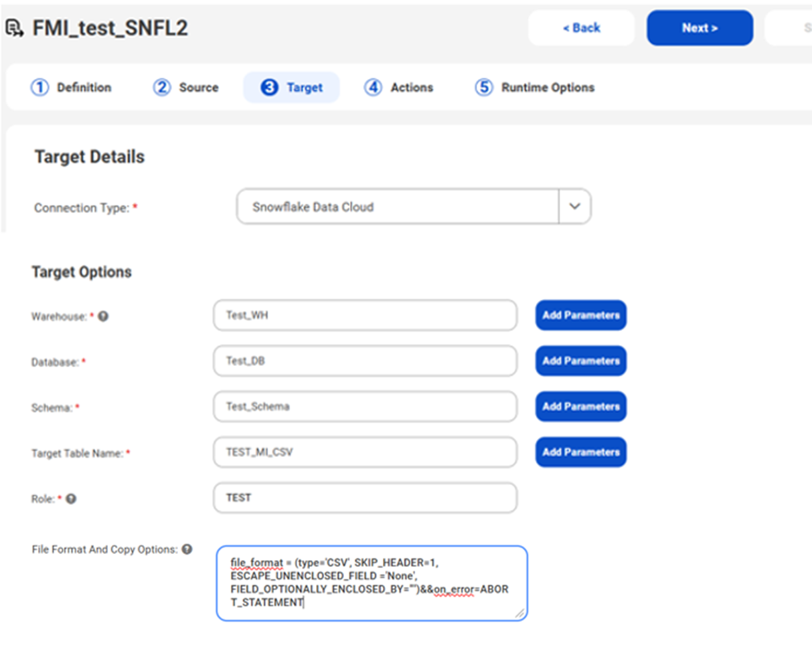Switch to the Source tab
Viewport: 812px width, 647px height.
coord(185,88)
